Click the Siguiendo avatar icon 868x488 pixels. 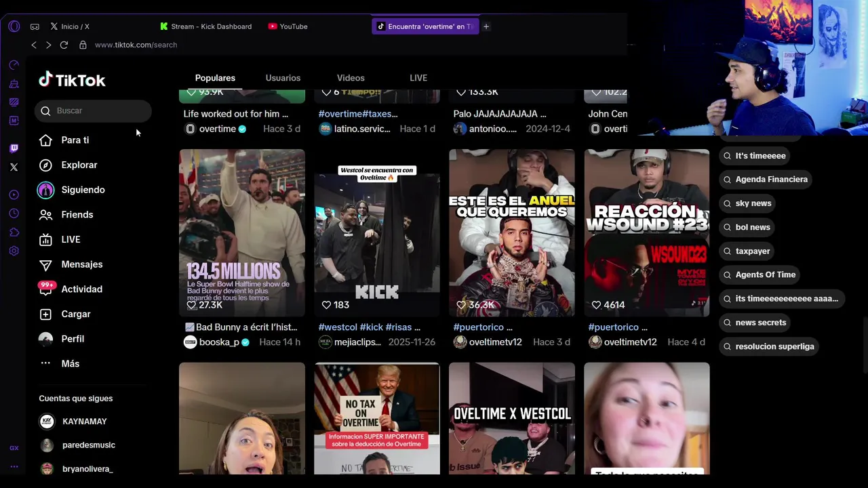(45, 190)
